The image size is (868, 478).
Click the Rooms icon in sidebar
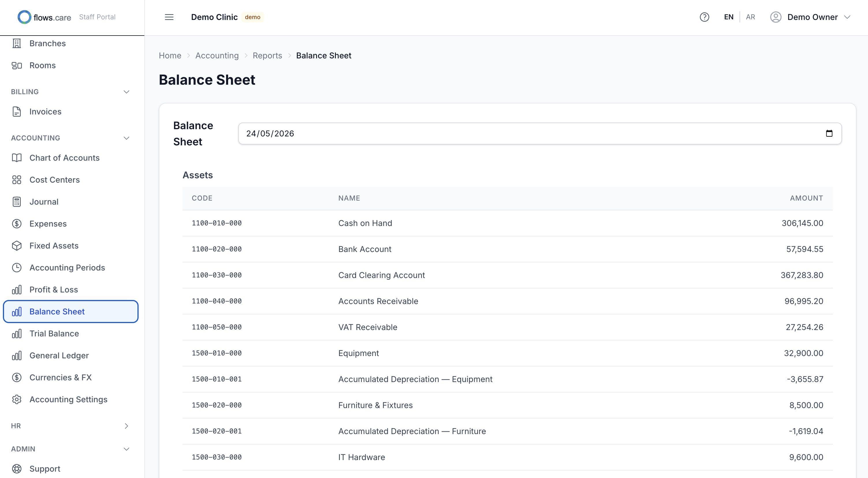point(16,65)
